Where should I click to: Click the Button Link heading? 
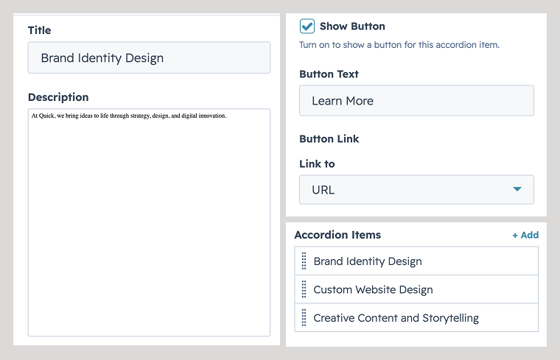pos(329,139)
